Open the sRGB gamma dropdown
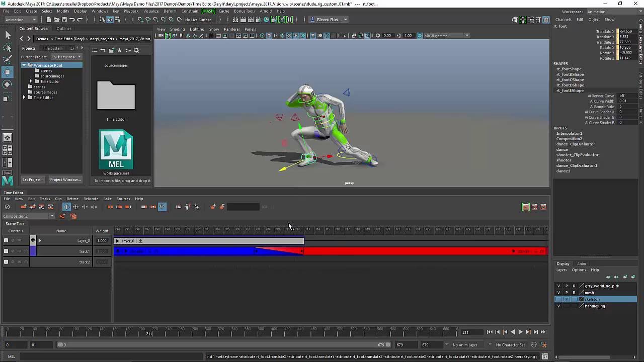This screenshot has width=644, height=362. [x=446, y=36]
